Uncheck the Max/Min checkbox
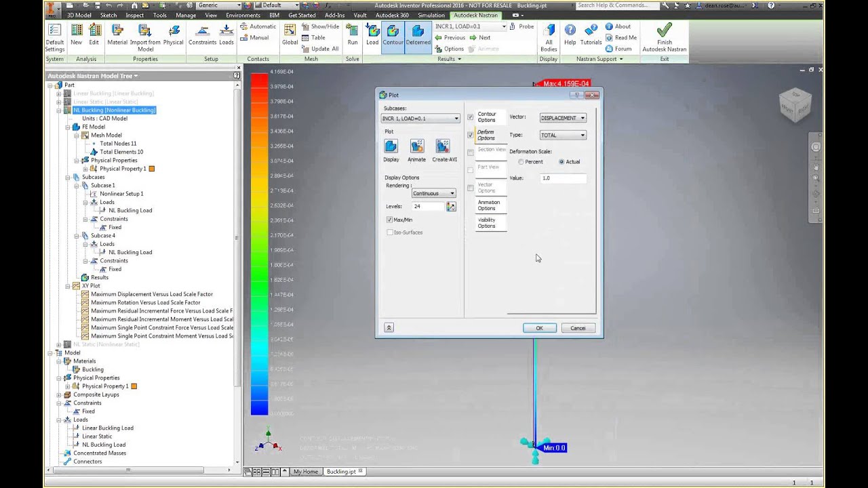 pos(390,220)
